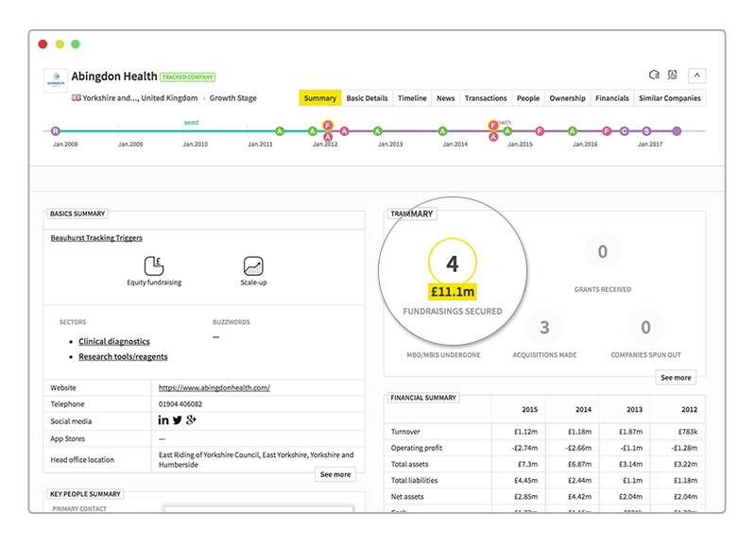The width and height of the screenshot is (756, 546).
Task: Expand Basics Summary with See more
Action: click(335, 474)
